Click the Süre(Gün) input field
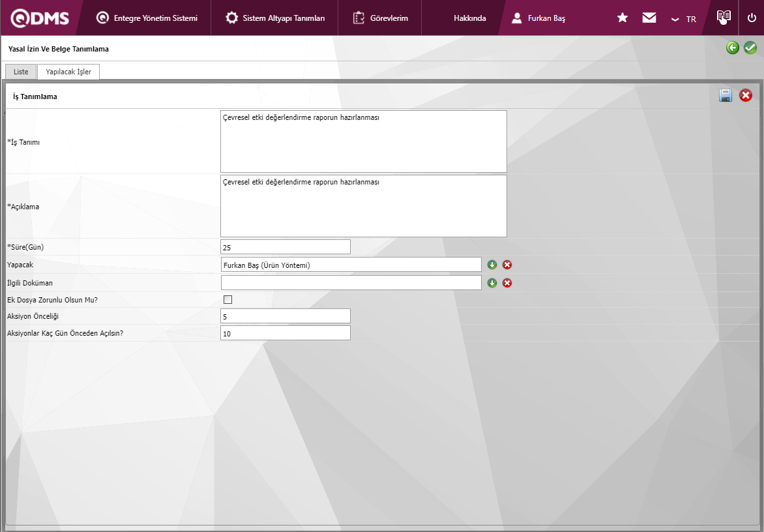The height and width of the screenshot is (532, 764). pyautogui.click(x=286, y=247)
